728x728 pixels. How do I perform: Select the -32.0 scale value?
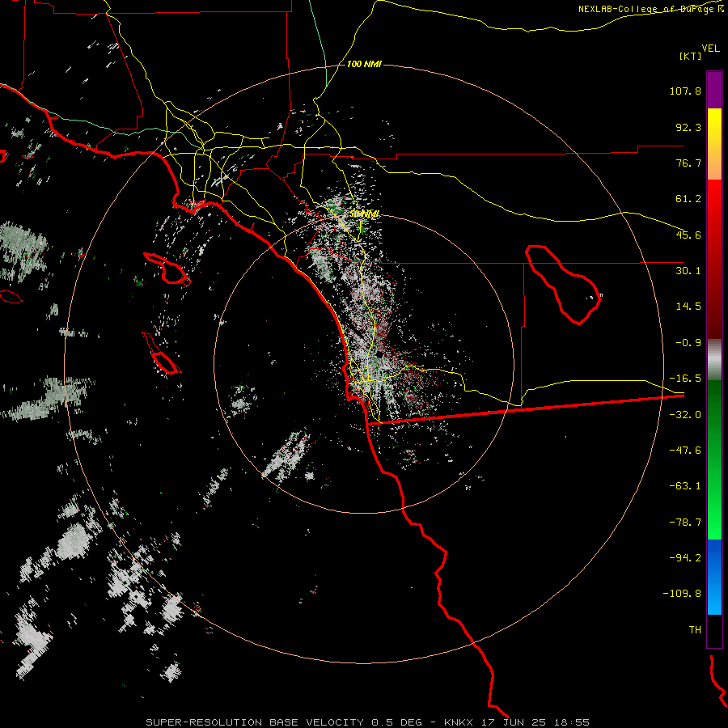[x=685, y=415]
